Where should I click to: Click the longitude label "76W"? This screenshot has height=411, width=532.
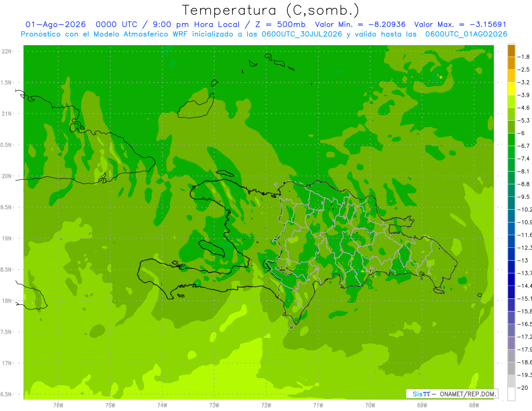(x=58, y=405)
